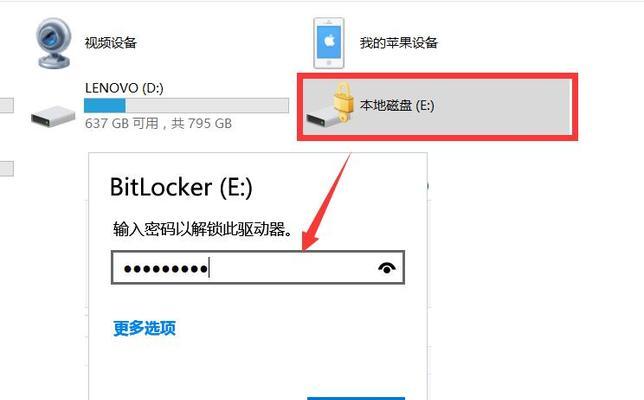Viewport: 644px width, 400px height.
Task: Click the gray cut-off item left of LENOVO
Action: point(7,106)
